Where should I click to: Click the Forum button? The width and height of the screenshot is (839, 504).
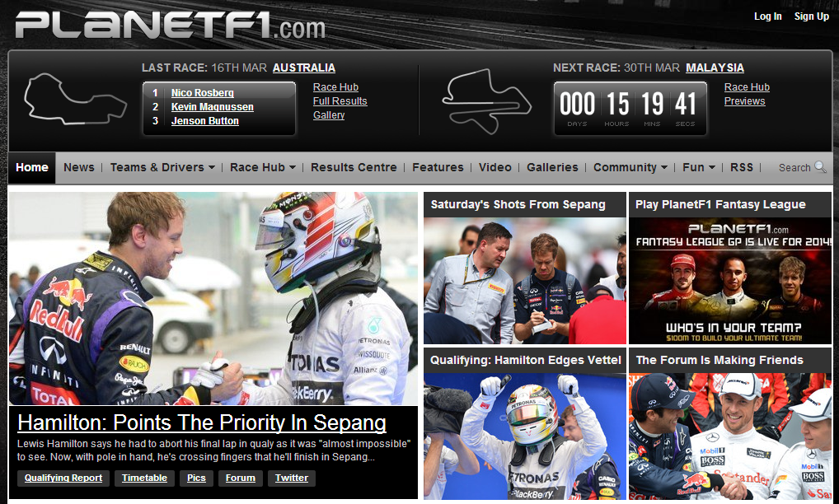coord(241,478)
